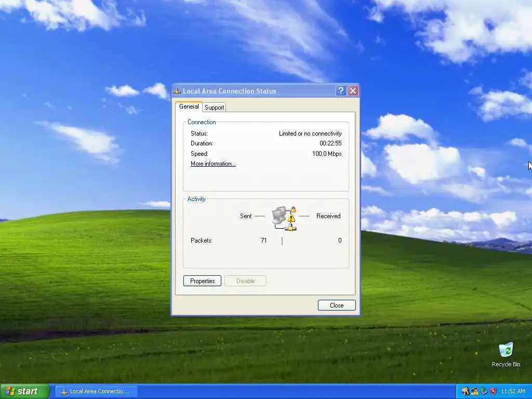The image size is (532, 399).
Task: Open the Recycle Bin desktop icon
Action: coord(506,354)
